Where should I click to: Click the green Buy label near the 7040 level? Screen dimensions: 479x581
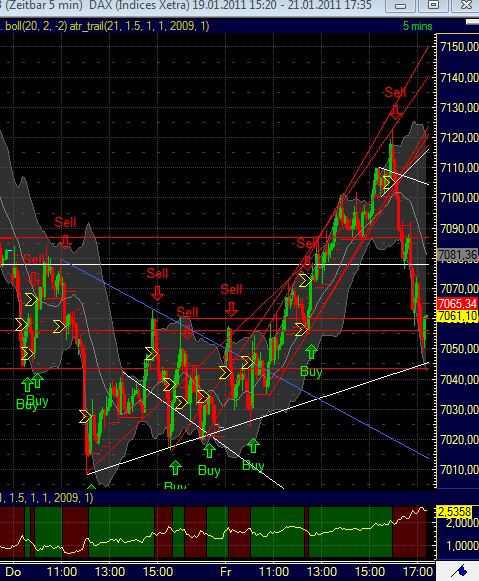click(x=311, y=371)
